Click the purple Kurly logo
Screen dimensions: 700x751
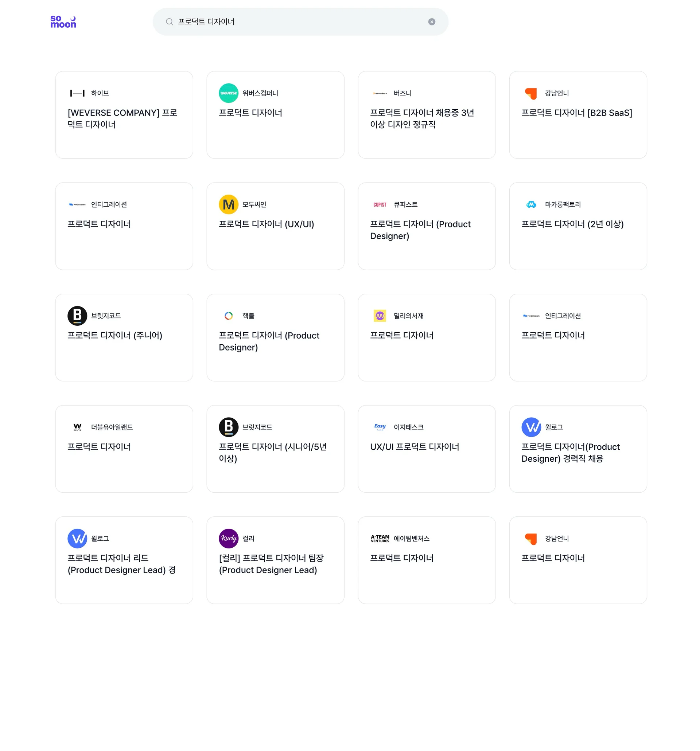tap(228, 538)
